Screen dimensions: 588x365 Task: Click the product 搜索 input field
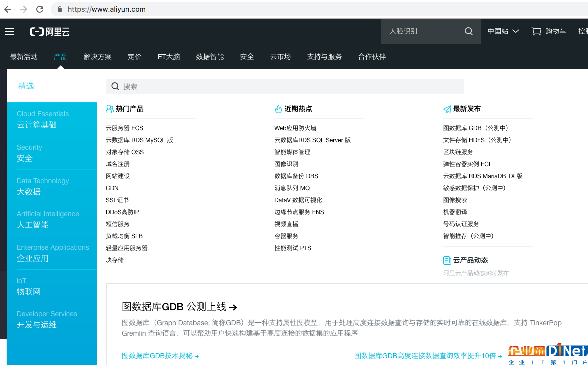tap(285, 86)
